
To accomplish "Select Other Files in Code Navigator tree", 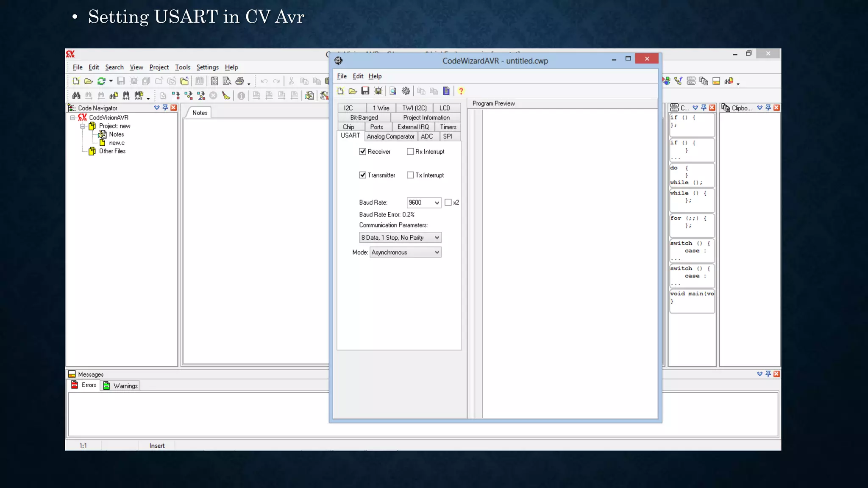I will [x=112, y=151].
